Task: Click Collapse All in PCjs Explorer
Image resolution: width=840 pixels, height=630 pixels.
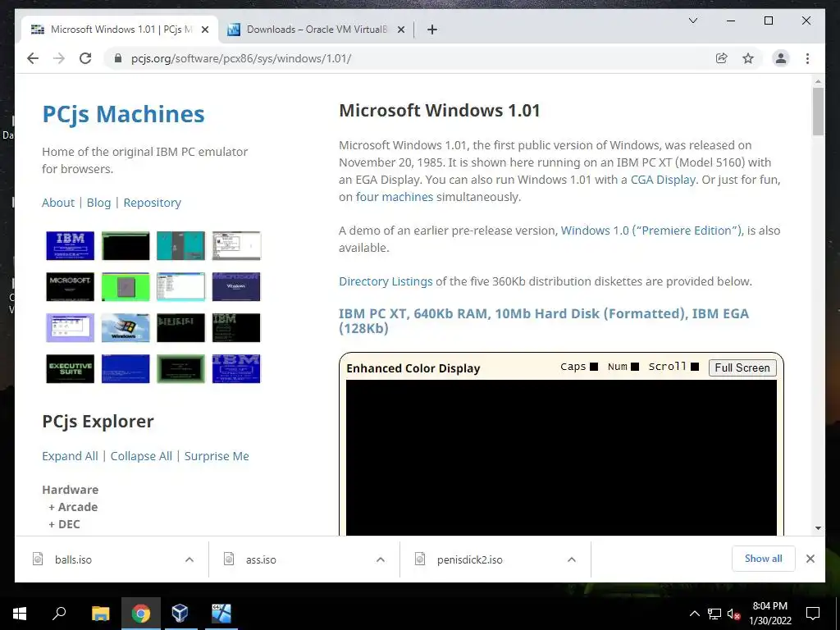Action: pos(141,456)
